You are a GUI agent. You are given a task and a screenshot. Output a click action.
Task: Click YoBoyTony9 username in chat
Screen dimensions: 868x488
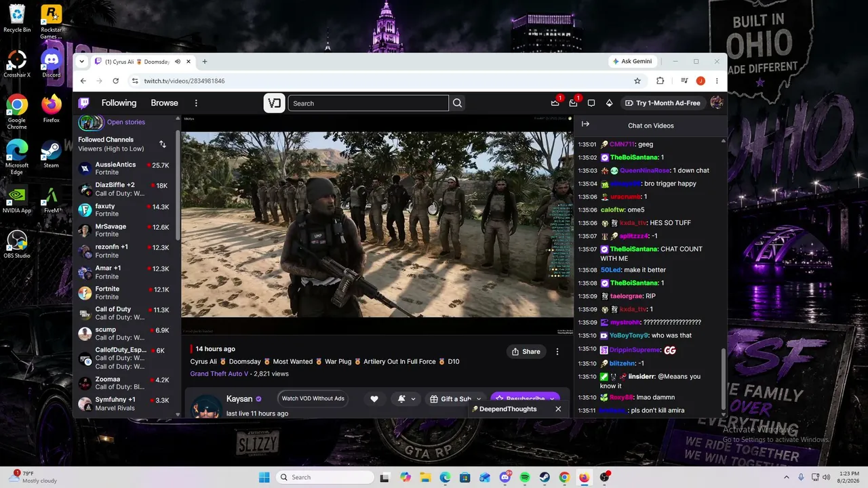coord(629,335)
